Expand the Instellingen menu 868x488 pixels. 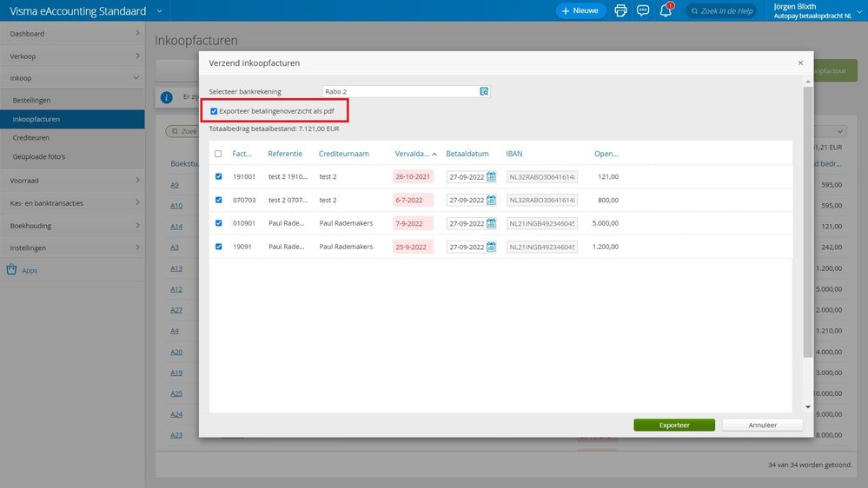(72, 247)
